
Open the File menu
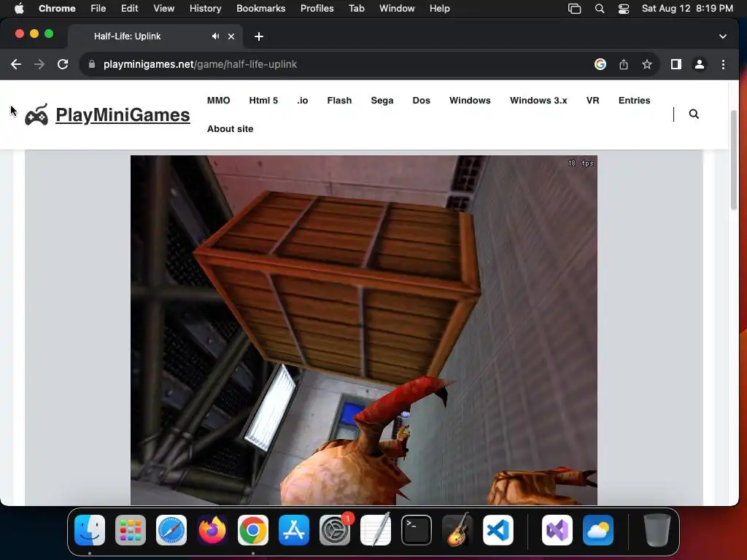pyautogui.click(x=98, y=9)
